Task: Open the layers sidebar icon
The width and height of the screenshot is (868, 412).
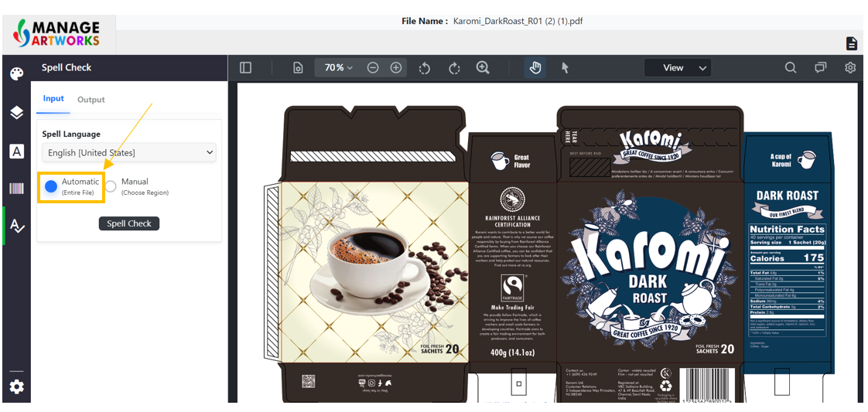Action: point(16,113)
